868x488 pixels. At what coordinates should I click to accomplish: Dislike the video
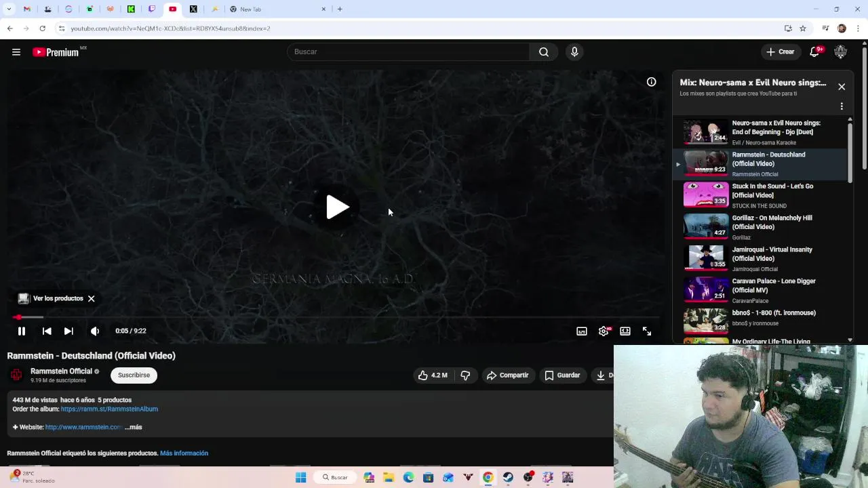click(465, 375)
